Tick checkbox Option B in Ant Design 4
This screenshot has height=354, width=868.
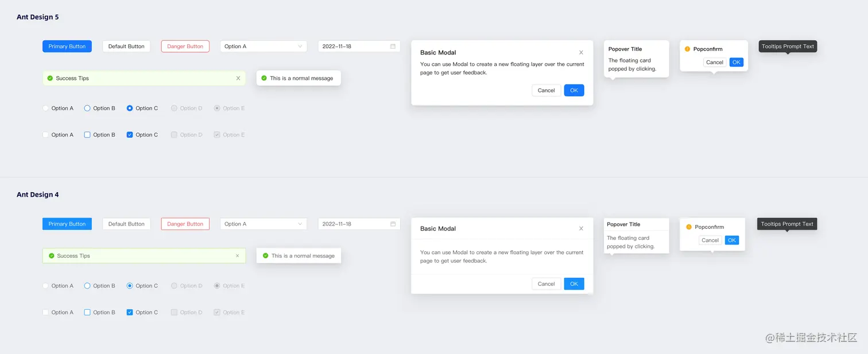click(87, 312)
